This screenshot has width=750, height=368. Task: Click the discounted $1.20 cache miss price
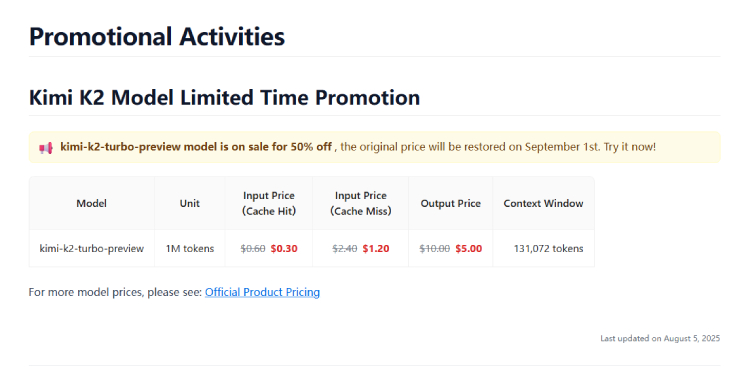coord(376,249)
